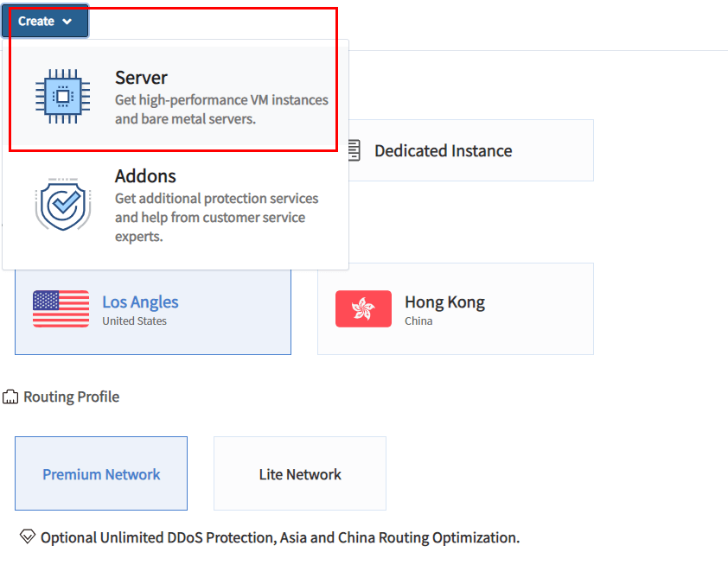Screen dimensions: 728x565
Task: Choose the Dedicated Instance server type
Action: click(x=471, y=151)
